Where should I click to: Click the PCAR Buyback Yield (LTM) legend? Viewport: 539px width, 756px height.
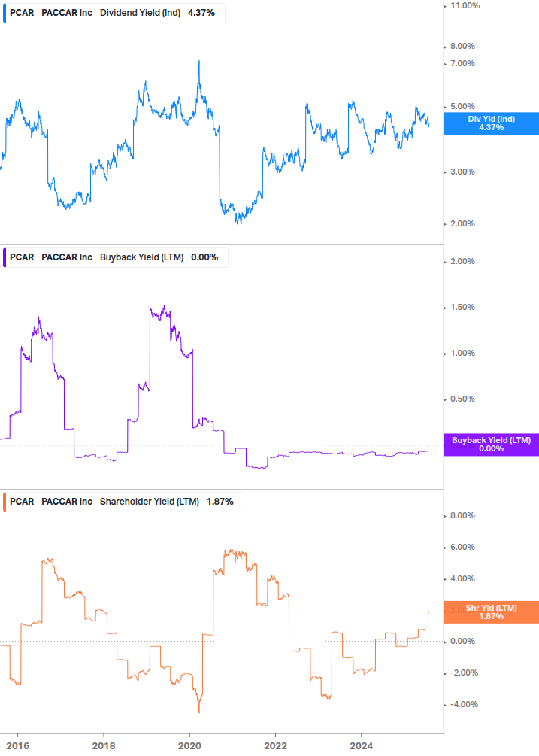[115, 257]
